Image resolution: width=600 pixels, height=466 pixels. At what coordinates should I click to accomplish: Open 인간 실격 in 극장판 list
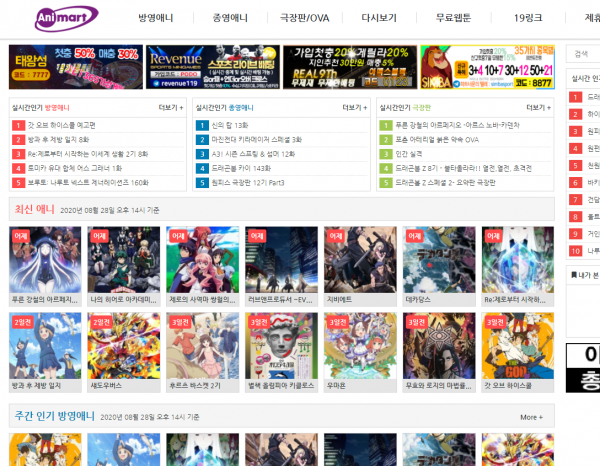(x=409, y=154)
